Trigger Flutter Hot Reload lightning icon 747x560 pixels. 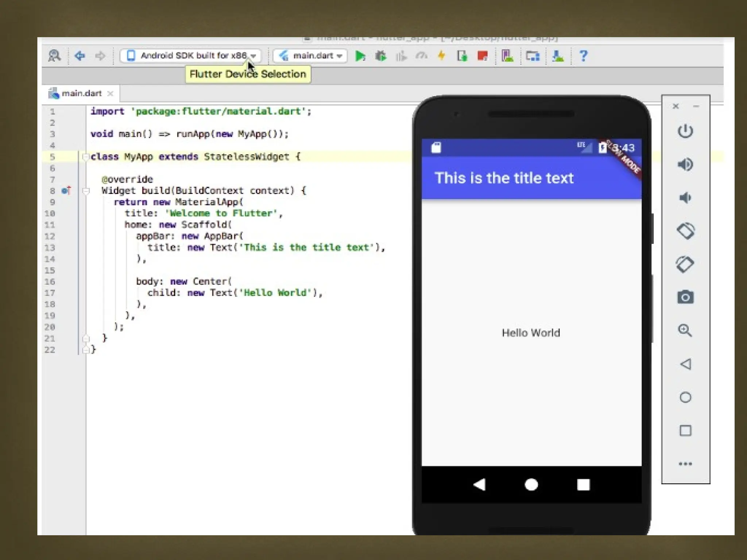point(441,56)
